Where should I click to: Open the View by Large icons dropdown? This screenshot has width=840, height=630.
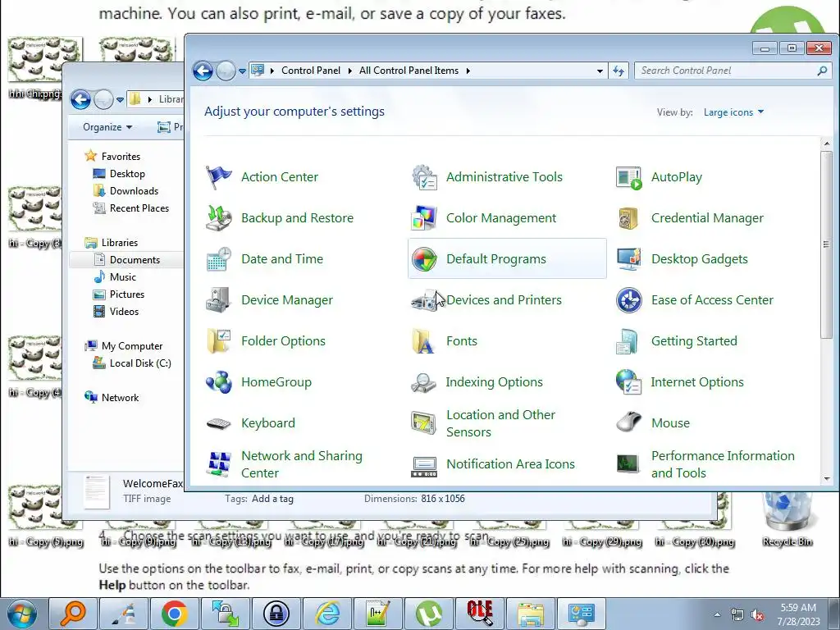[x=733, y=112]
